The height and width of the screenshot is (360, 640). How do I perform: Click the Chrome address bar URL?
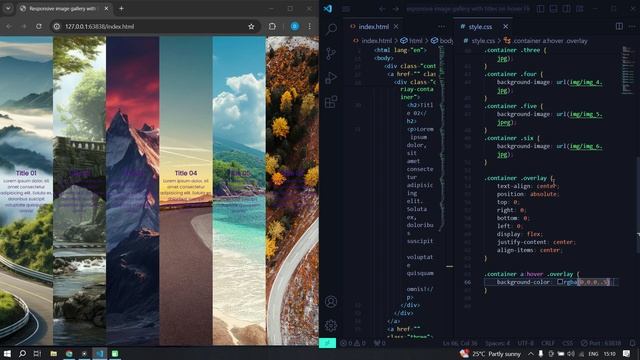point(100,27)
